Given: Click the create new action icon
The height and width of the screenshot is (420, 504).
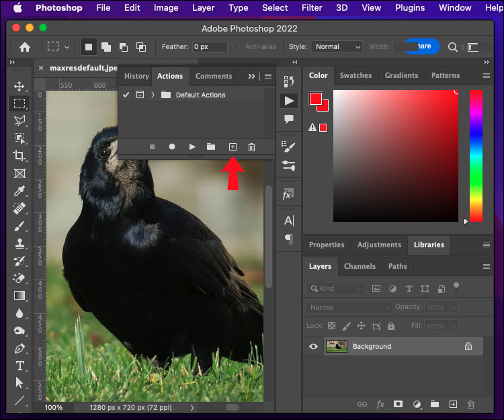Looking at the screenshot, I should [233, 146].
